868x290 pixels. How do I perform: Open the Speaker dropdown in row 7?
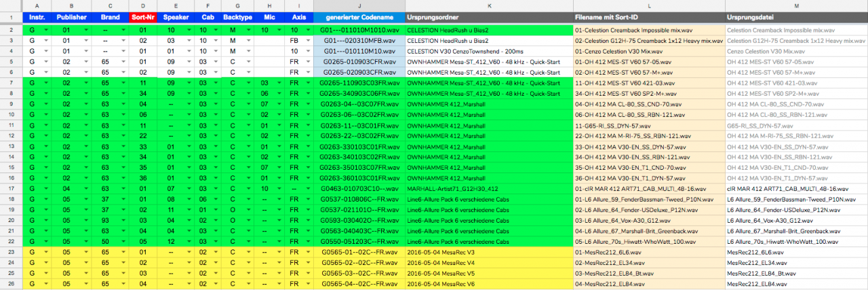click(189, 81)
